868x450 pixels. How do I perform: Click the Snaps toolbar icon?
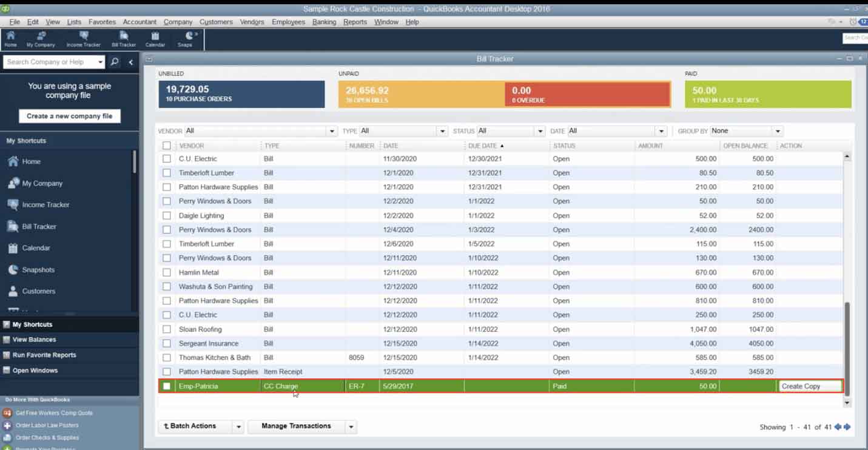point(185,39)
